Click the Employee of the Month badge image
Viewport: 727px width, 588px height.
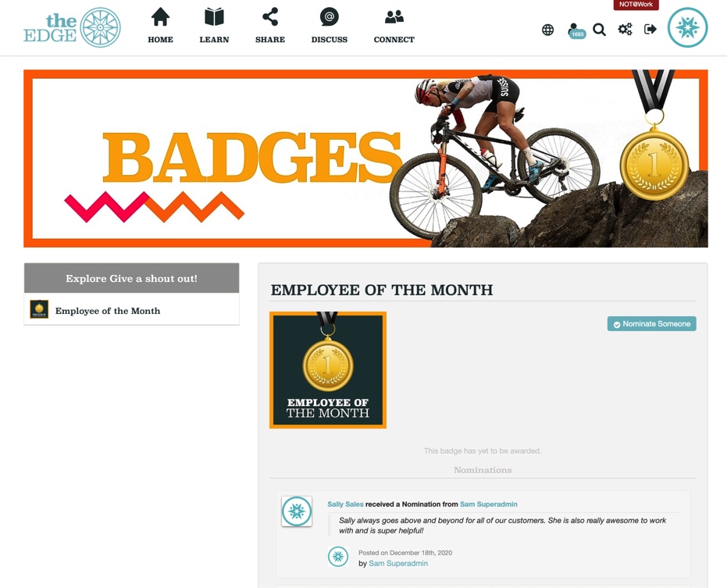point(328,370)
